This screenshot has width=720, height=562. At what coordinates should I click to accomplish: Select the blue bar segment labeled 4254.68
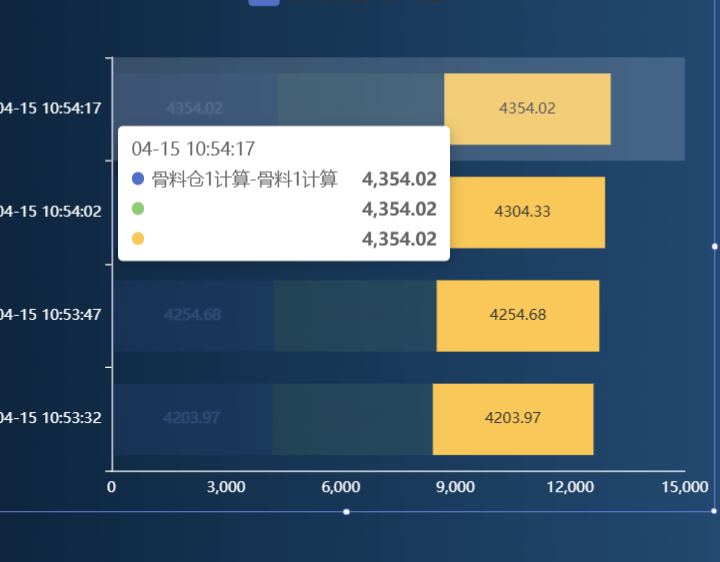pyautogui.click(x=193, y=315)
